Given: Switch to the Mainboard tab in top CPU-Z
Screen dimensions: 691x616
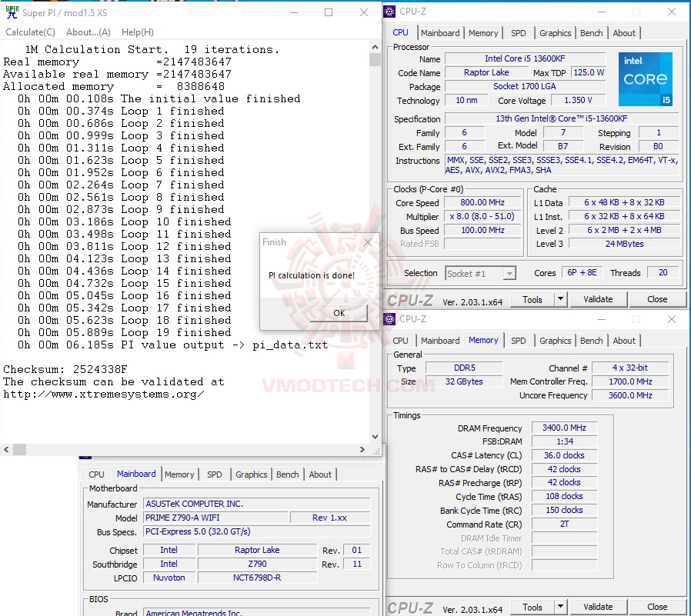Looking at the screenshot, I should point(440,32).
